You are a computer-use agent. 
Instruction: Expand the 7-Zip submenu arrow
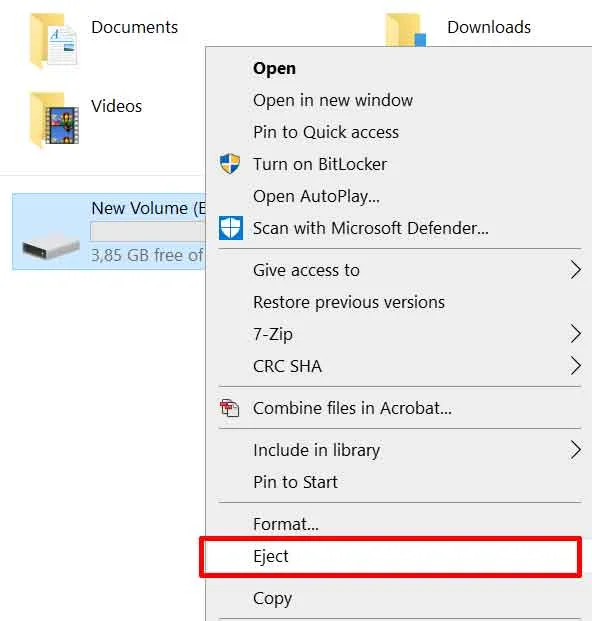point(575,334)
